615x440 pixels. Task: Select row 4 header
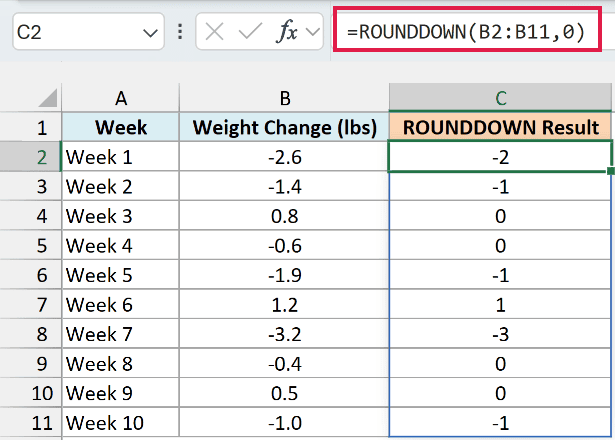click(31, 216)
